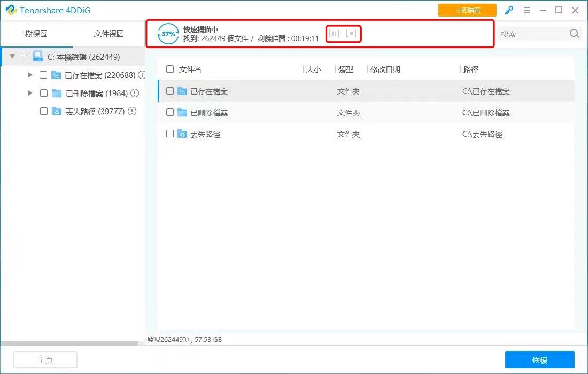Click the 剩餘時間 : 00:19:11 text
This screenshot has height=374, width=588.
[288, 38]
